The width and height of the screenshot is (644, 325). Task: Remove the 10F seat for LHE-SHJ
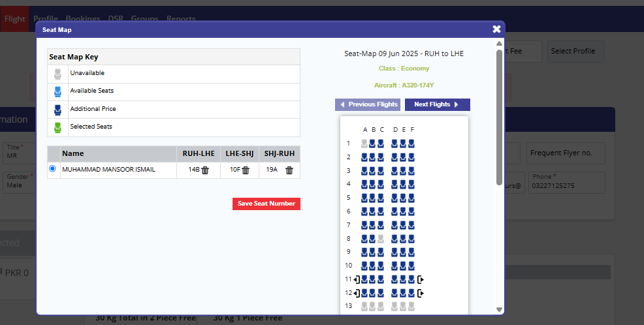[x=246, y=170]
